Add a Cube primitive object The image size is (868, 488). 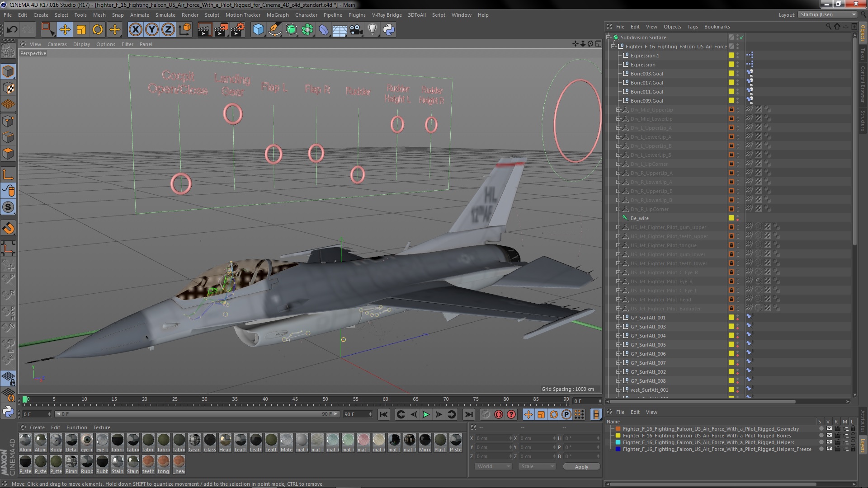(x=258, y=30)
